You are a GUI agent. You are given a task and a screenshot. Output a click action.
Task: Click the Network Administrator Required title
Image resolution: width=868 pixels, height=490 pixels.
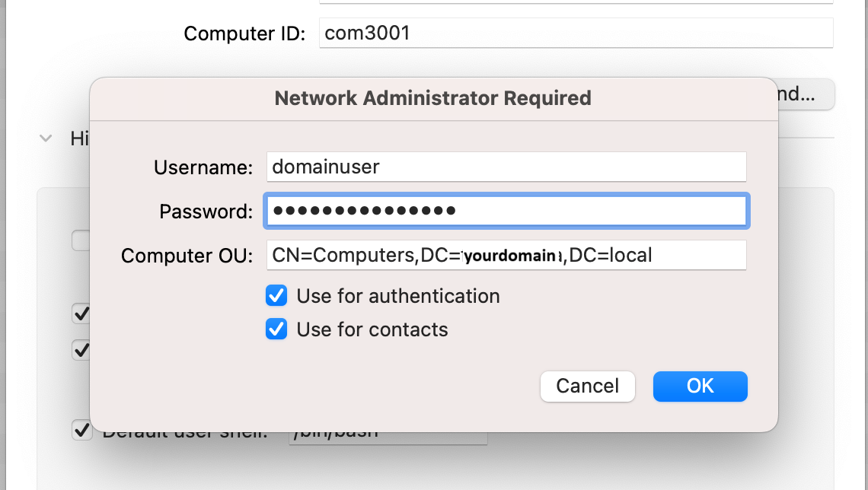tap(433, 98)
